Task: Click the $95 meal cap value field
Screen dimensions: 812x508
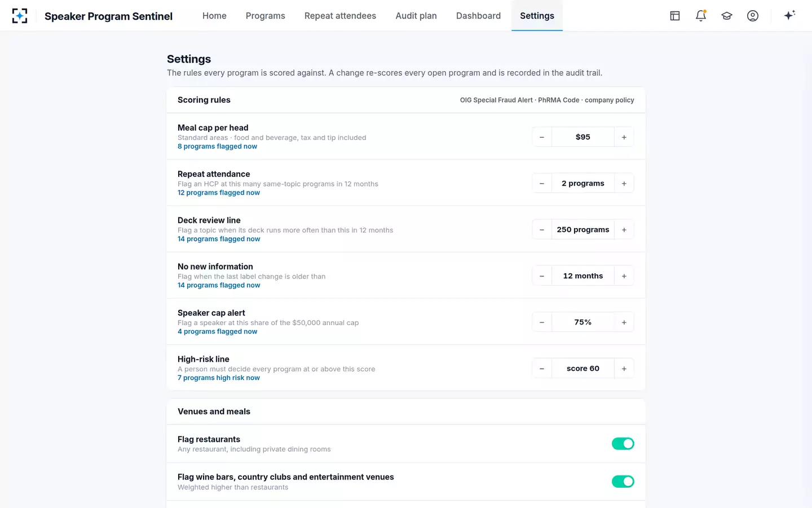Action: (583, 137)
